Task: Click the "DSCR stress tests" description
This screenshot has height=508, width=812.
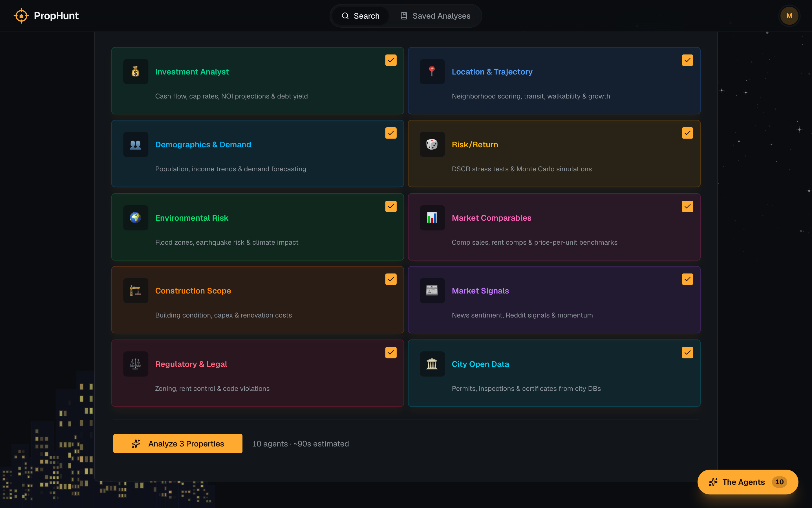Action: (x=522, y=169)
